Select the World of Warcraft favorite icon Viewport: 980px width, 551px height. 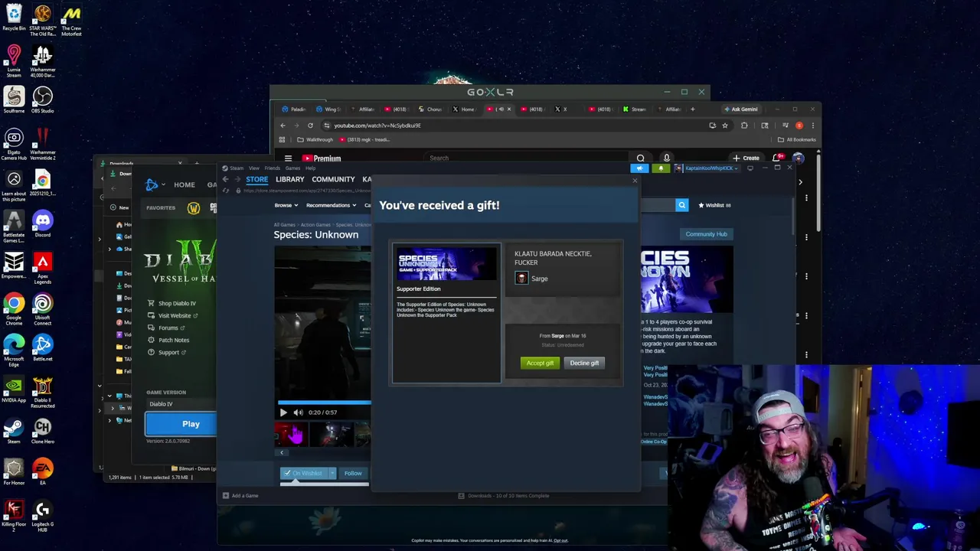tap(194, 207)
